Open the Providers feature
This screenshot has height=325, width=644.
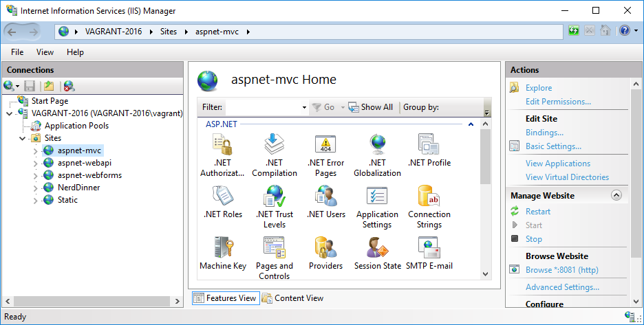tap(325, 254)
